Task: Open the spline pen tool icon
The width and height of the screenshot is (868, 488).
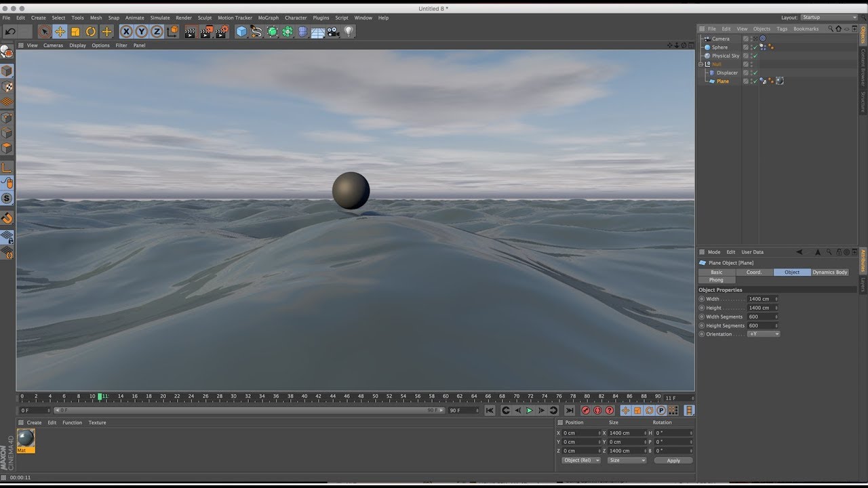Action: (256, 31)
